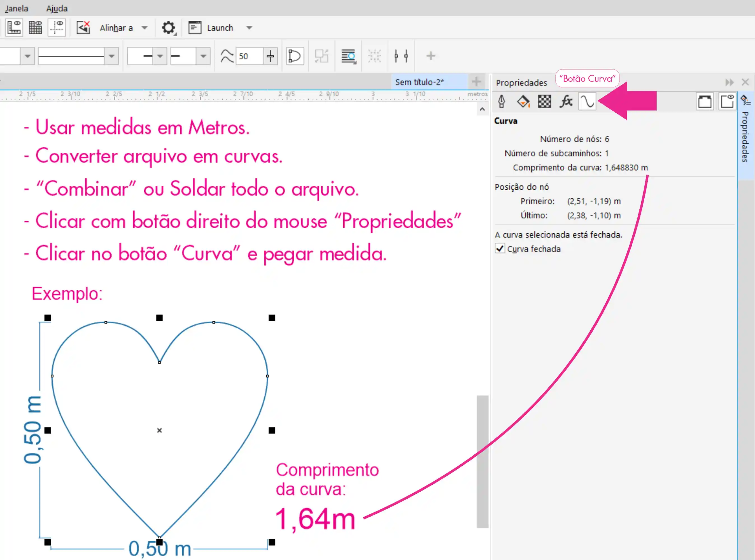The width and height of the screenshot is (755, 560).
Task: Click the Número de nós: 6 text
Action: pos(574,139)
